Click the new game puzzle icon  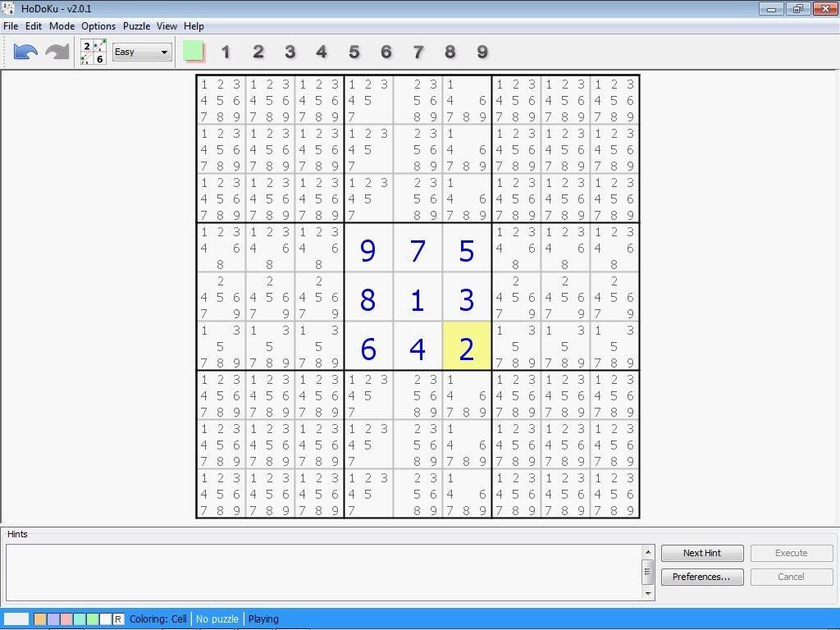click(x=94, y=52)
